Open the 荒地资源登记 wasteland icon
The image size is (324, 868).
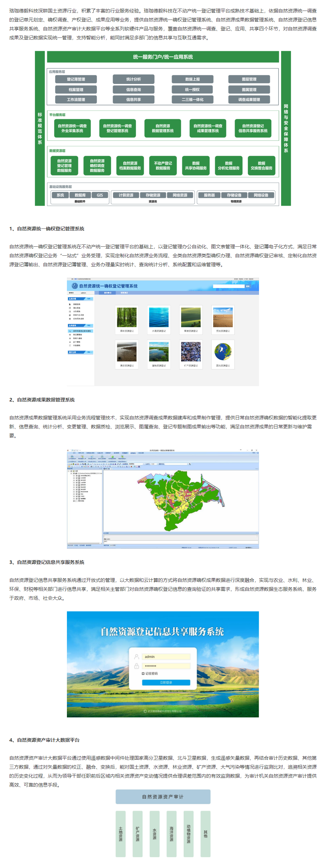coord(223,317)
